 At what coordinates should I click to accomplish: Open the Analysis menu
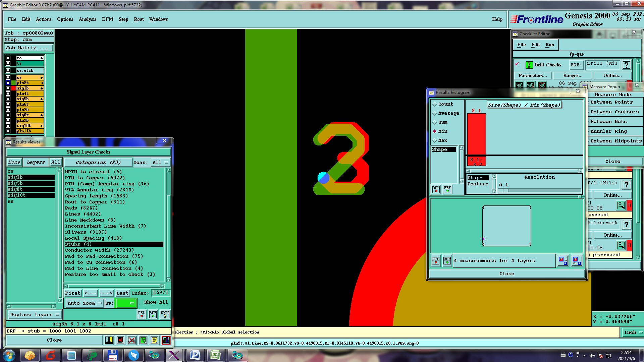[87, 19]
